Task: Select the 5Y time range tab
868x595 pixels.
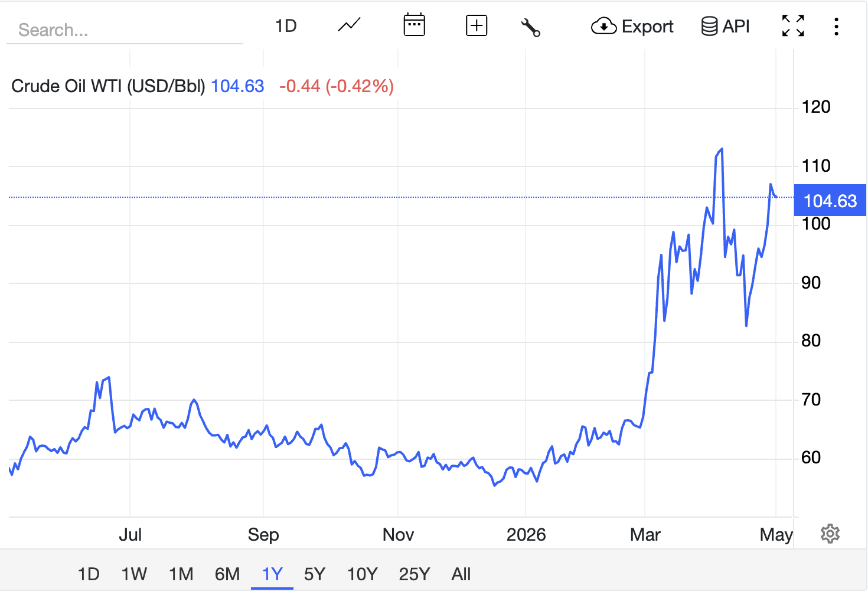Action: click(x=315, y=574)
